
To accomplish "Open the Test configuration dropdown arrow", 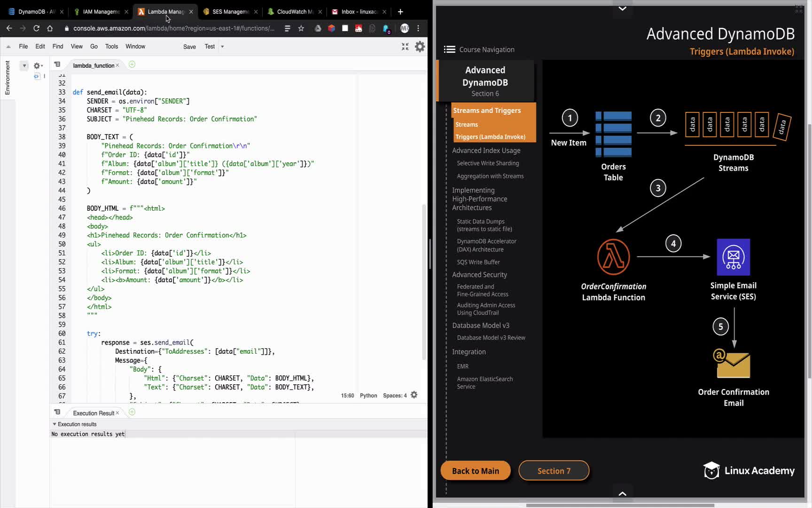I will pyautogui.click(x=222, y=47).
